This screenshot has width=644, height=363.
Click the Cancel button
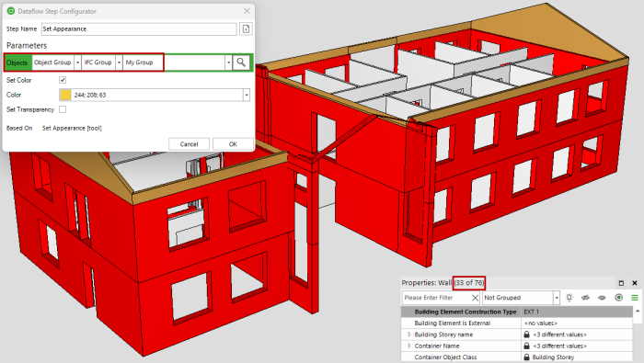[189, 144]
